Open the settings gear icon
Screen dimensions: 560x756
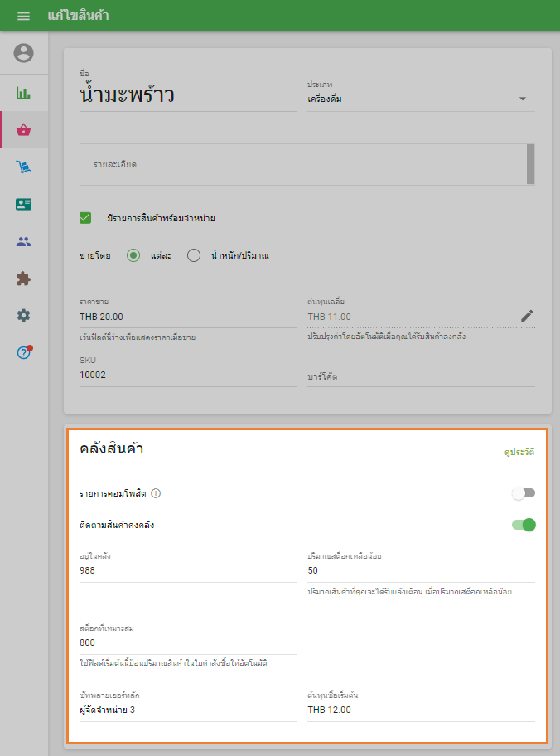[24, 316]
